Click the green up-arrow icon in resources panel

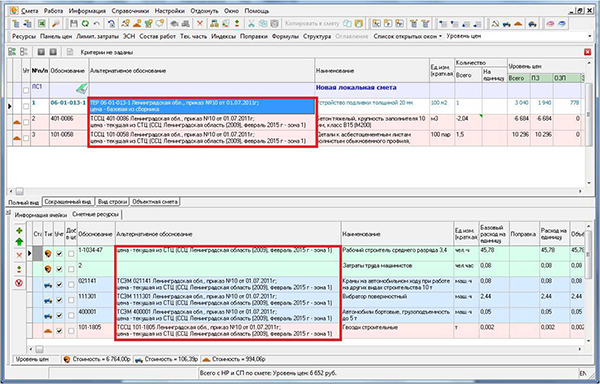point(19,241)
